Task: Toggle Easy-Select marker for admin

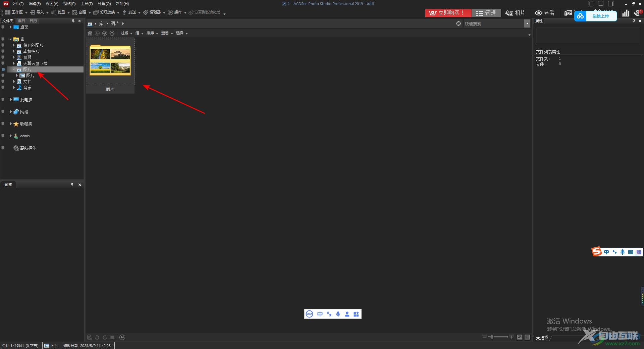Action: tap(3, 136)
